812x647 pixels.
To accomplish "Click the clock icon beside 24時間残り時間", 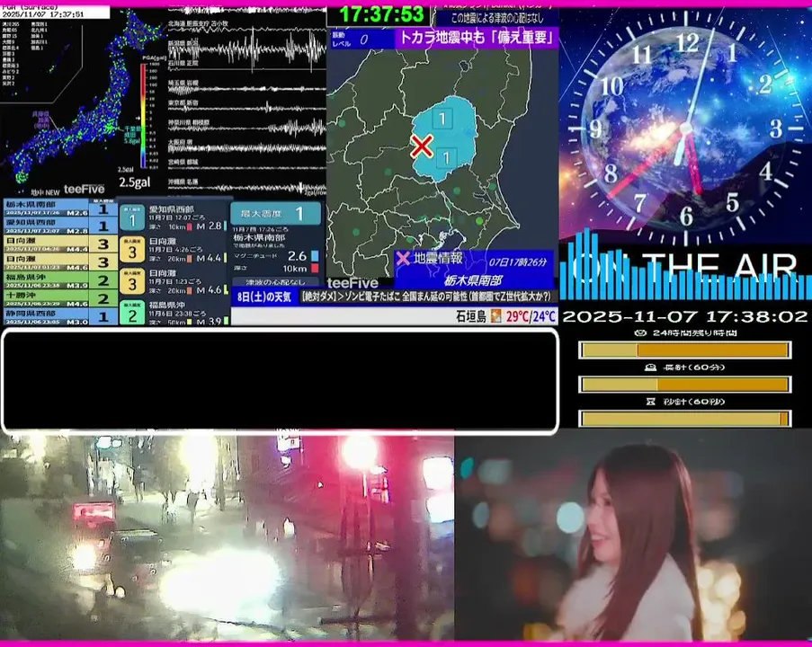I will coord(640,332).
